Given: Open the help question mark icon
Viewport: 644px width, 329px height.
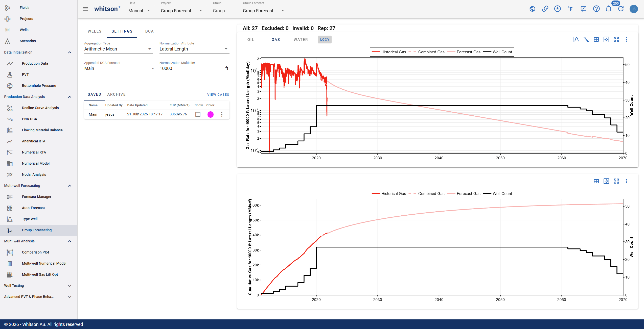Looking at the screenshot, I should pyautogui.click(x=596, y=9).
